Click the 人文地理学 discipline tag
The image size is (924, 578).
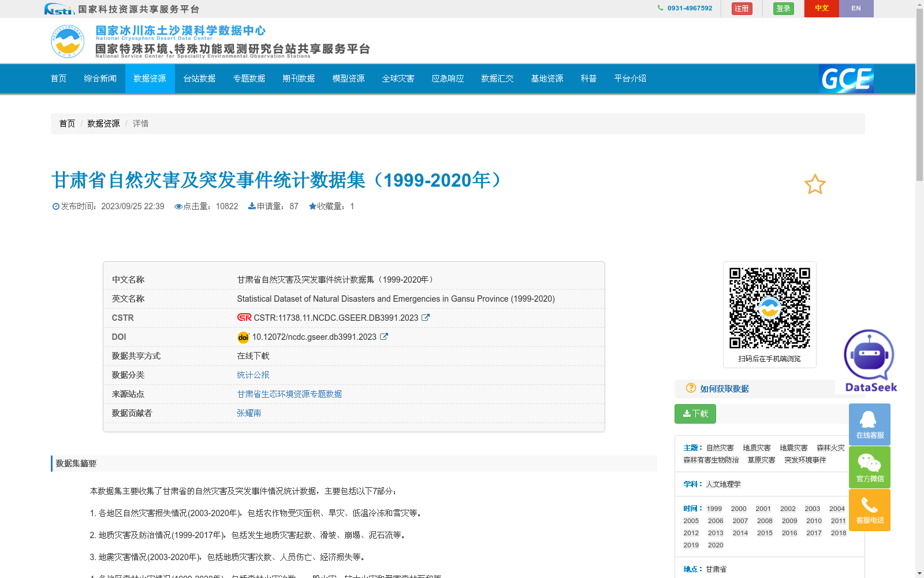coord(723,484)
